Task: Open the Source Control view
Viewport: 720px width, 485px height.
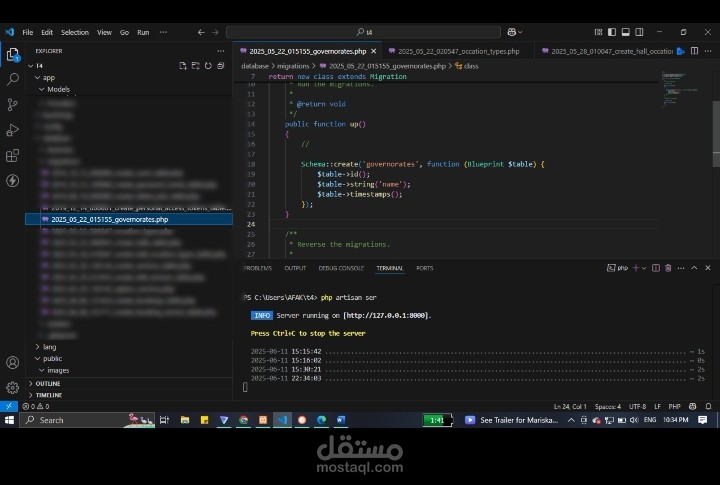Action: tap(12, 105)
